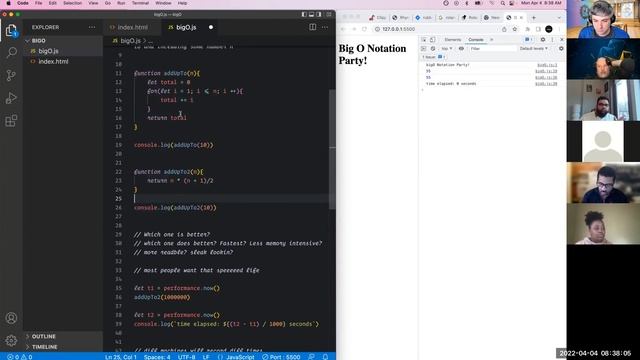Screen dimensions: 640x360
Task: Split the editor right
Action: coord(312,27)
